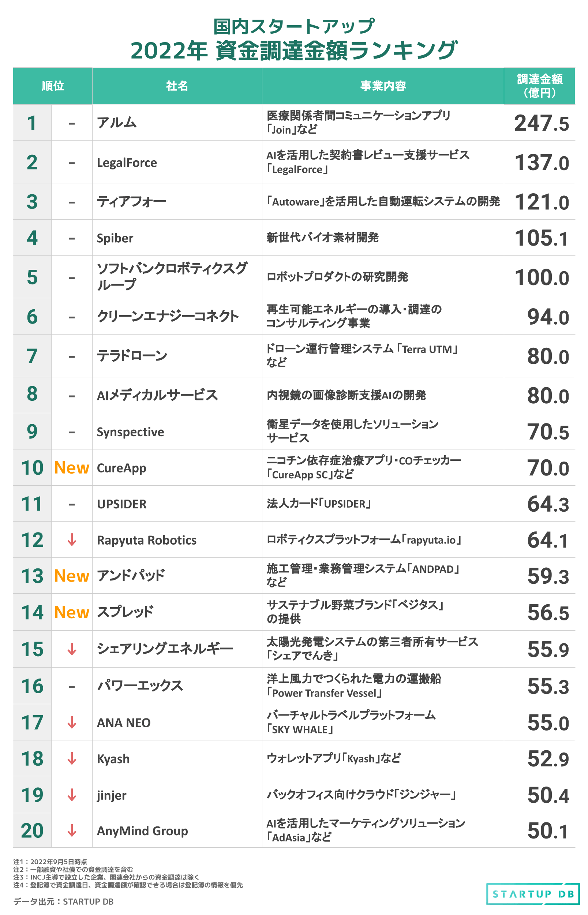This screenshot has height=915, width=588.
Task: Click the データ出元：STARTUP DB source text
Action: click(63, 901)
